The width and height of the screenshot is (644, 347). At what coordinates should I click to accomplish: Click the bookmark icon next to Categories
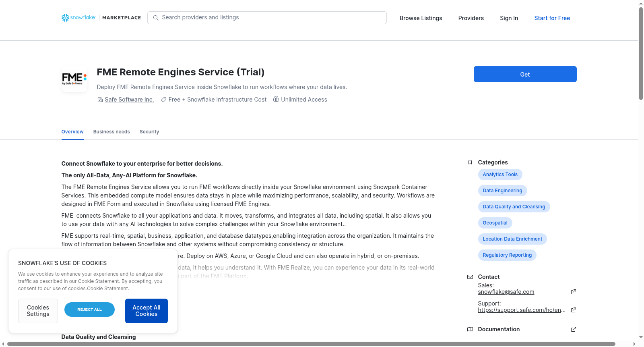point(470,162)
